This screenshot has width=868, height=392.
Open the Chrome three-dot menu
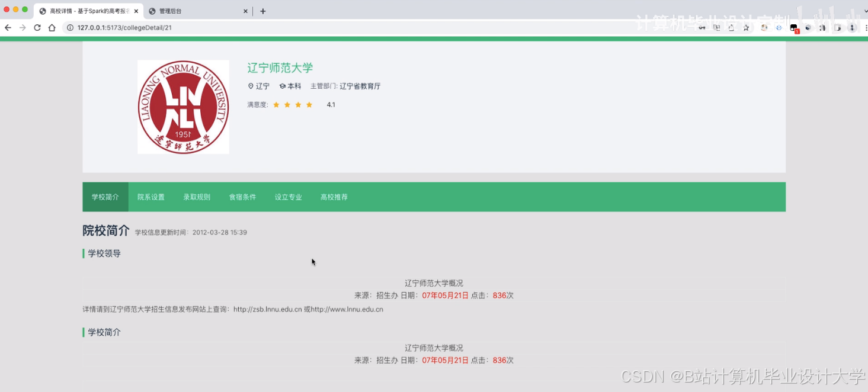pos(865,27)
